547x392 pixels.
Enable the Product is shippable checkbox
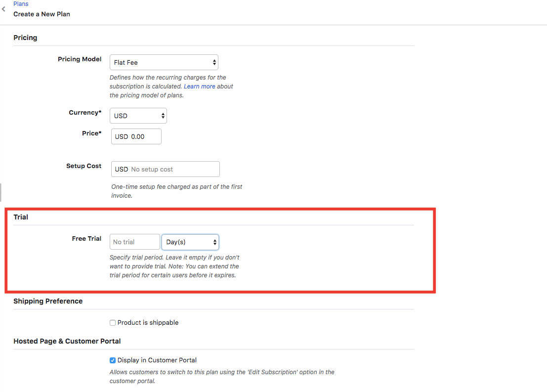click(x=112, y=322)
